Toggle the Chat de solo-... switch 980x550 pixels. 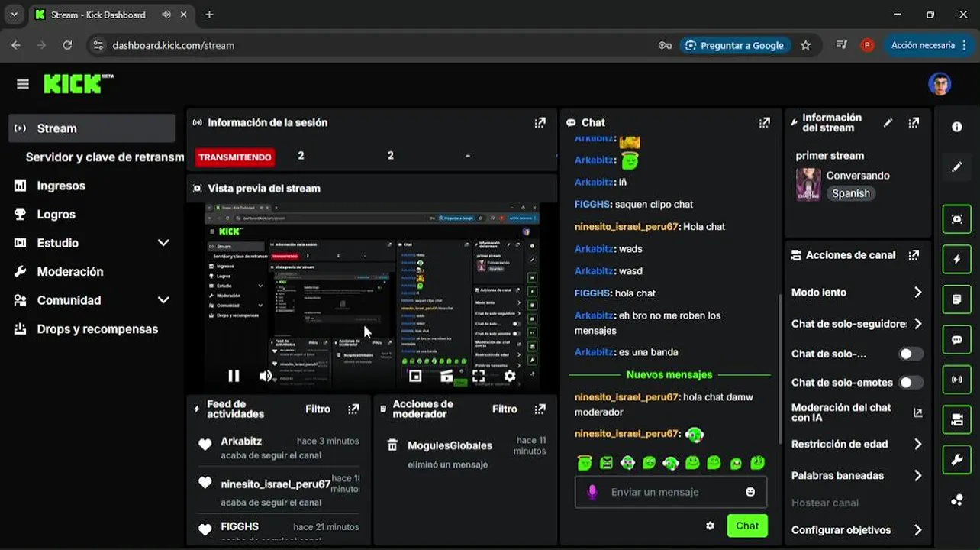(911, 354)
